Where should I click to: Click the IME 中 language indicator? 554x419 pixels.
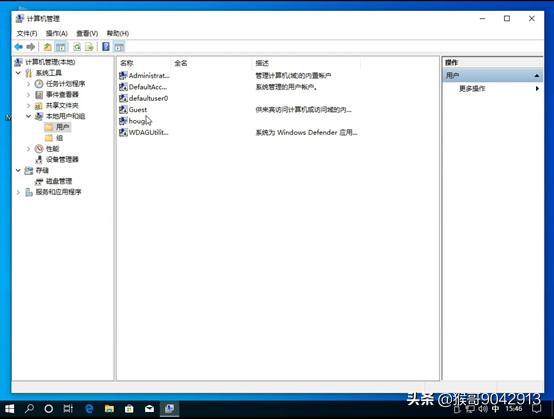pos(495,409)
